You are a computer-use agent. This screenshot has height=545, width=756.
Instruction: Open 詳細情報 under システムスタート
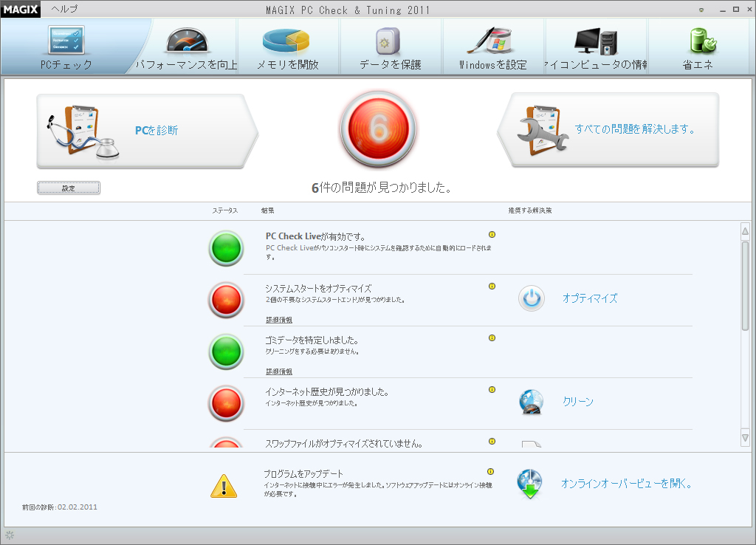(x=278, y=320)
